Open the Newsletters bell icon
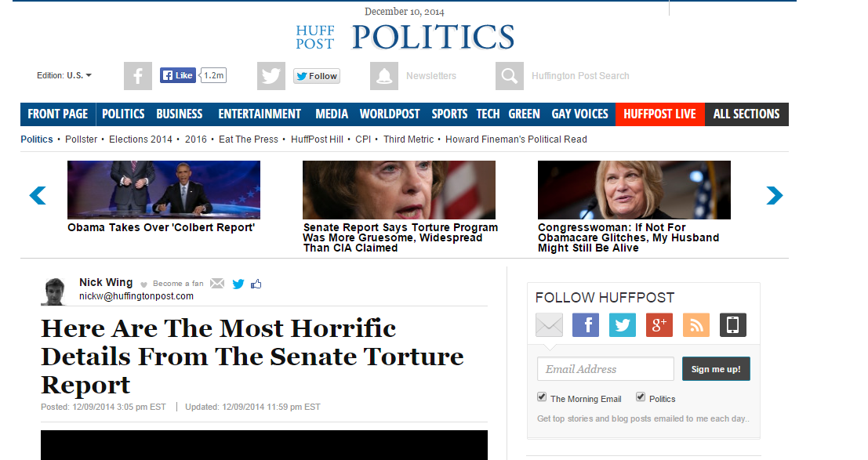868x460 pixels. coord(384,76)
